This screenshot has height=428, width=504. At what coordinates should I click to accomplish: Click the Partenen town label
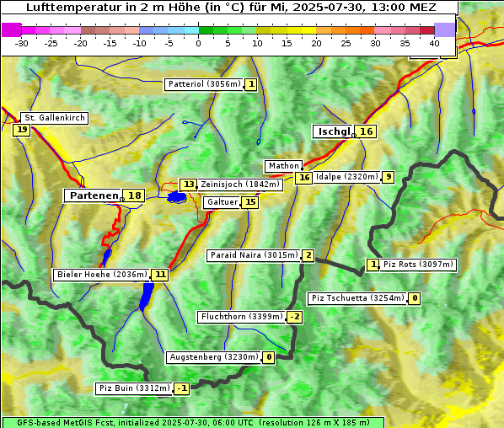(94, 195)
